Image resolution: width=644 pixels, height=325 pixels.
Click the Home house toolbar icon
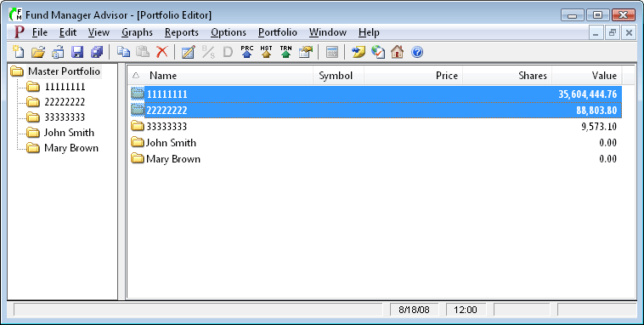click(x=397, y=52)
